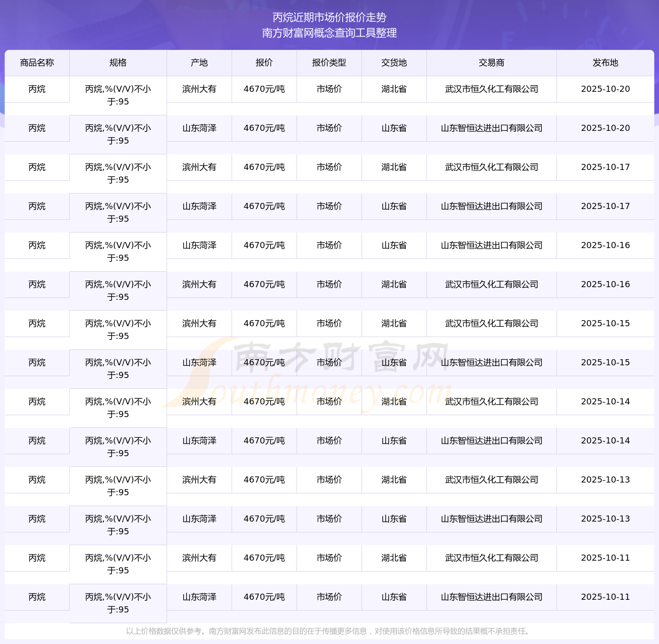
Task: Click 山东菏泽 in the 2025-10-20 row
Action: click(199, 128)
